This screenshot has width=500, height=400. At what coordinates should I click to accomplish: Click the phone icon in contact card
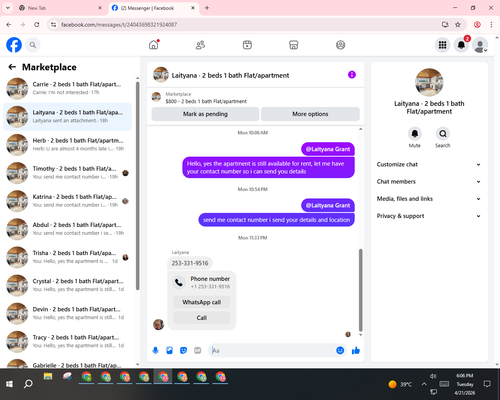[x=179, y=283]
